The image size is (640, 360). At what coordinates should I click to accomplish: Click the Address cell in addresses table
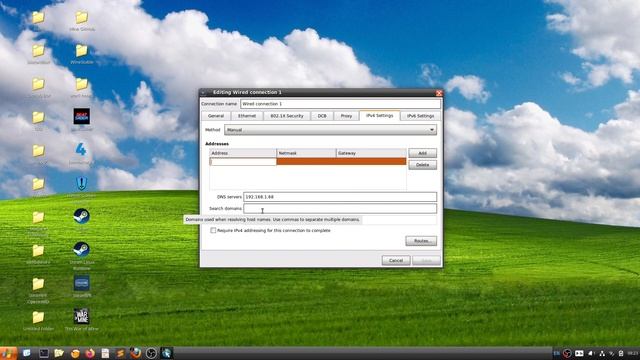coord(243,162)
